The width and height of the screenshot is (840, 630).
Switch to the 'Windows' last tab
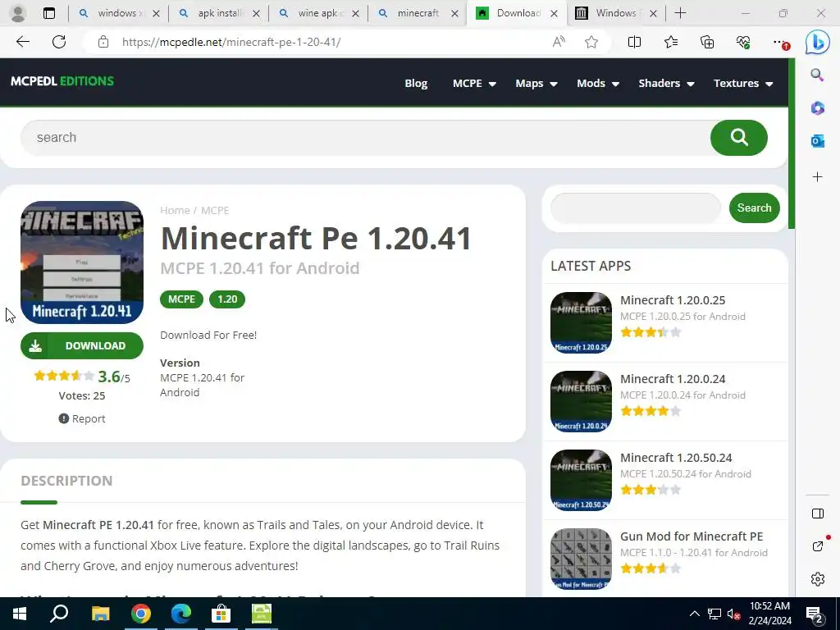(615, 13)
